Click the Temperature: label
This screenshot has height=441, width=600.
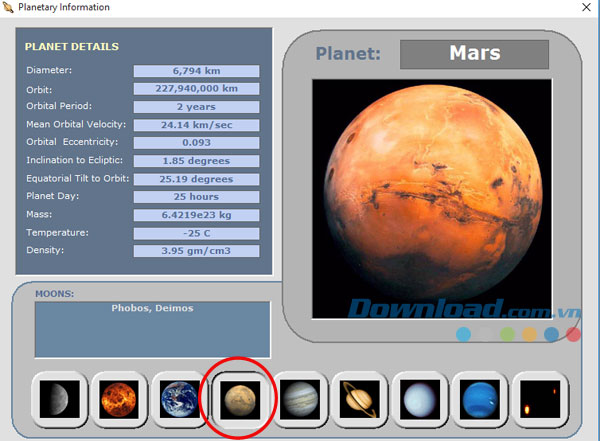[x=57, y=233]
